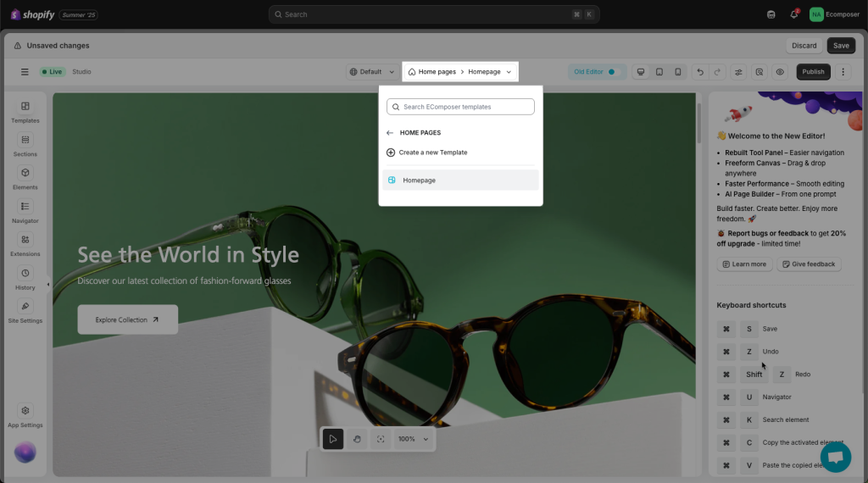Collapse left sidebar with small arrow
868x483 pixels.
(x=48, y=285)
